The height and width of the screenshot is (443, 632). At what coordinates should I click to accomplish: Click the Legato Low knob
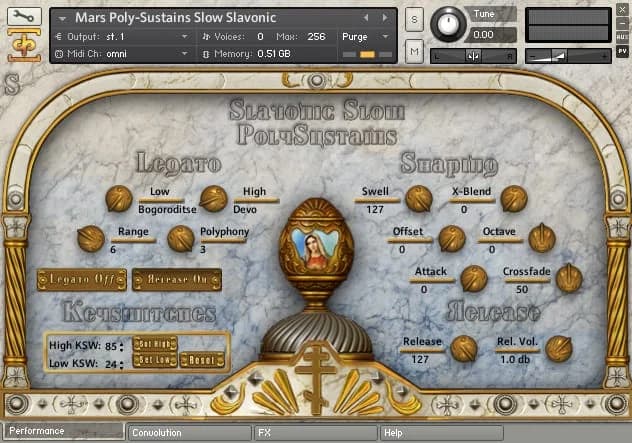pos(119,199)
